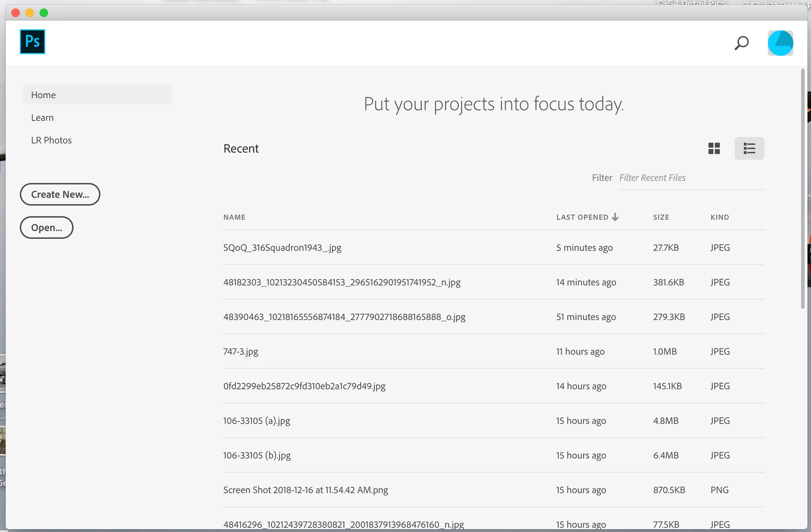Click the Create New... button

click(x=60, y=194)
